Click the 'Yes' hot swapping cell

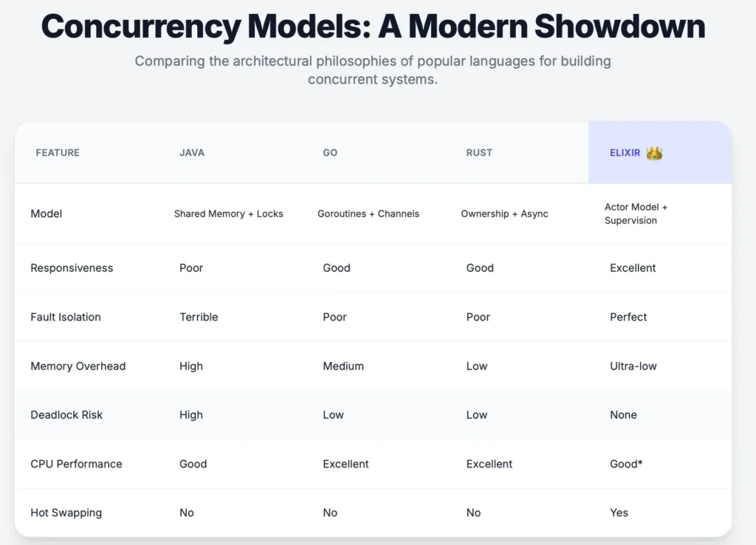click(619, 513)
